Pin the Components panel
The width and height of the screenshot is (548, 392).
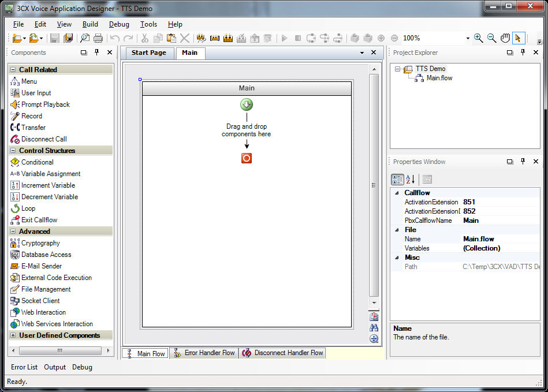point(97,53)
